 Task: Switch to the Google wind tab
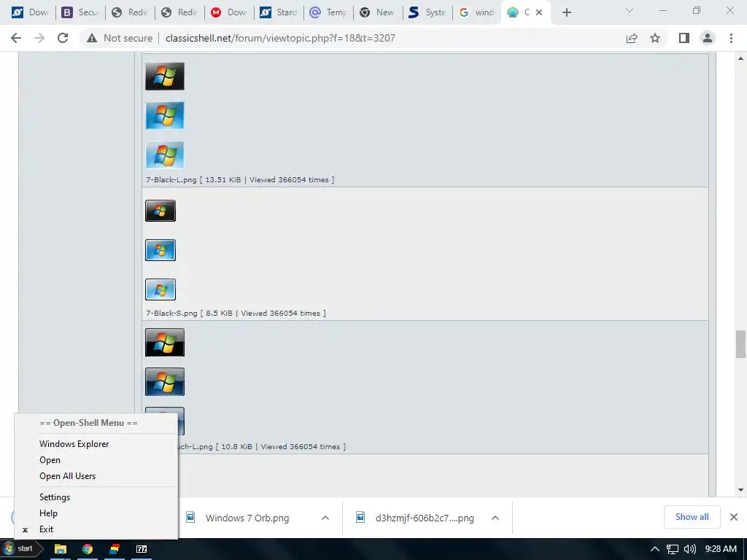pos(477,12)
